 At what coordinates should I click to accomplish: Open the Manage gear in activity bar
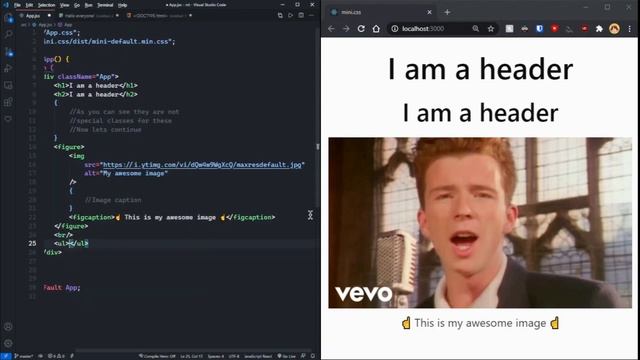(8, 343)
